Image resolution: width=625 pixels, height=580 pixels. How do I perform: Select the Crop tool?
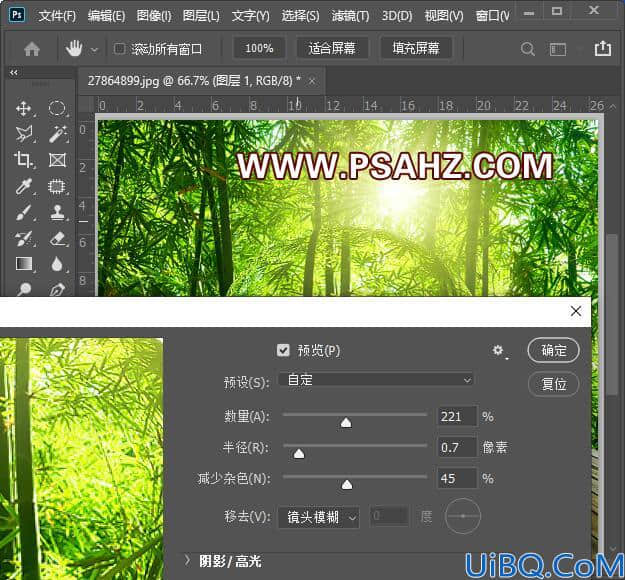point(24,160)
